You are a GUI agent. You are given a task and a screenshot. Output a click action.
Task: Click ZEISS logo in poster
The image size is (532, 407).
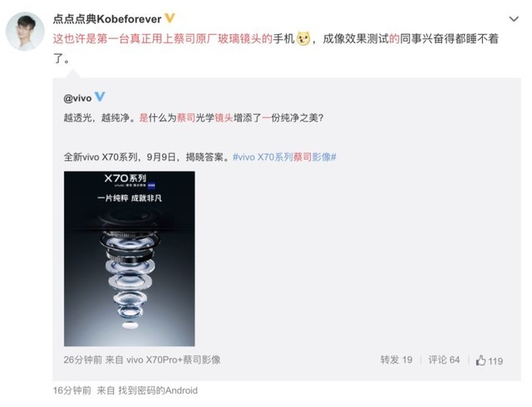click(x=151, y=185)
